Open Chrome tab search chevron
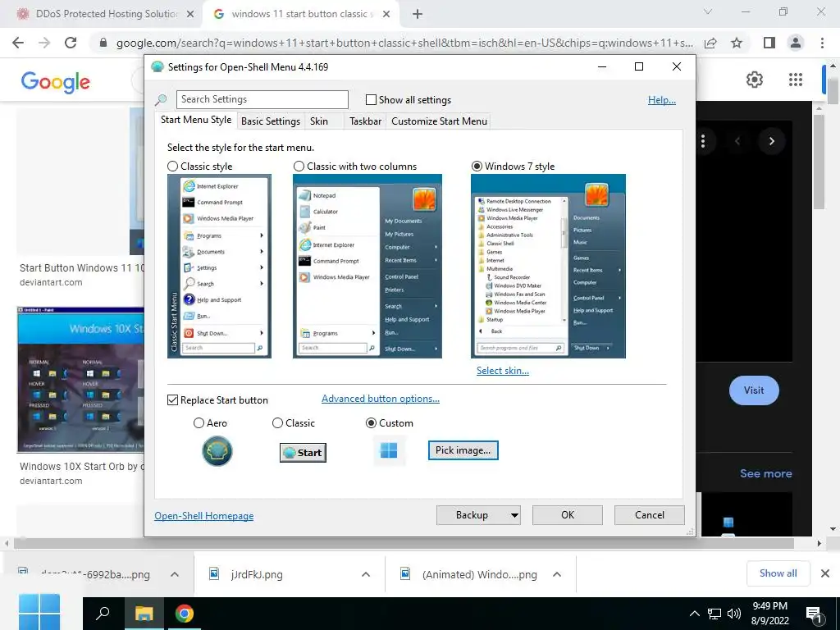Viewport: 840px width, 630px height. point(708,11)
